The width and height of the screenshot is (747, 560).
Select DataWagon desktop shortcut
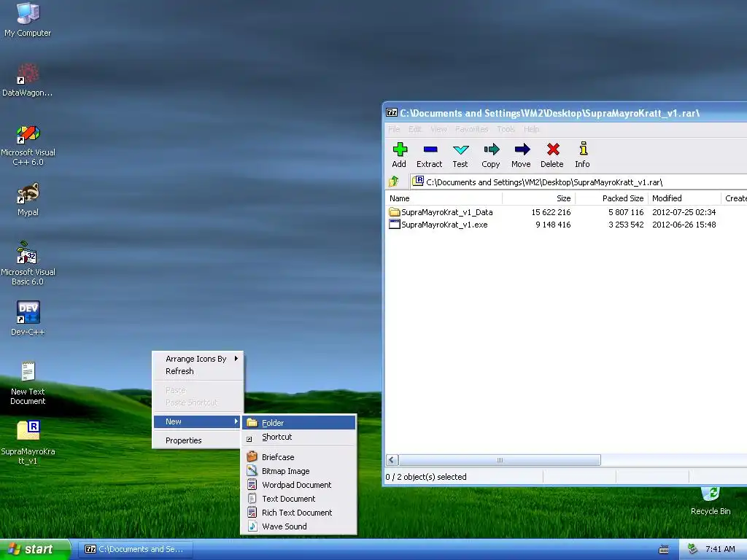(x=28, y=79)
